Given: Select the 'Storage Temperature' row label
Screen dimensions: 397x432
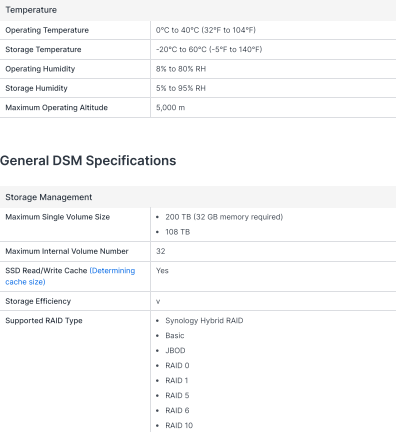Looking at the screenshot, I should point(43,49).
